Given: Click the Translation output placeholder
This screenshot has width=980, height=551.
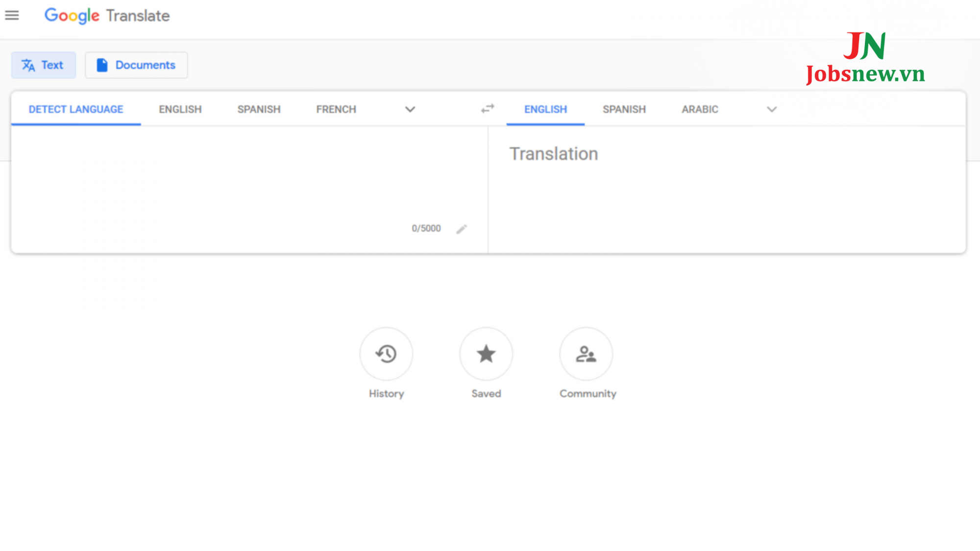Looking at the screenshot, I should click(x=554, y=154).
